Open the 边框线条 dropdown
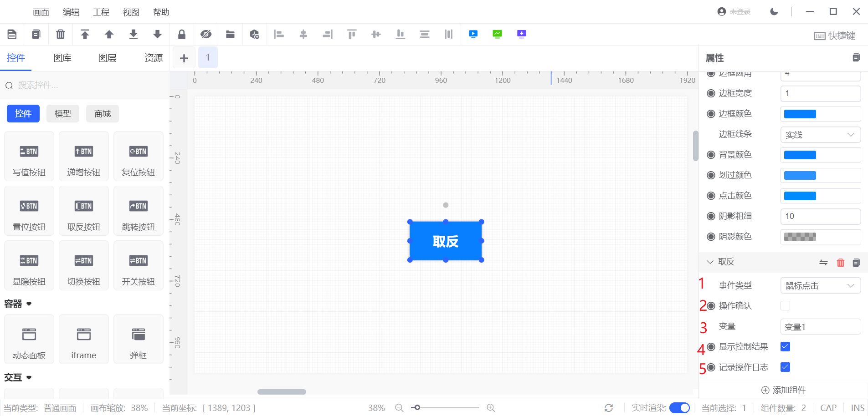 [x=820, y=135]
